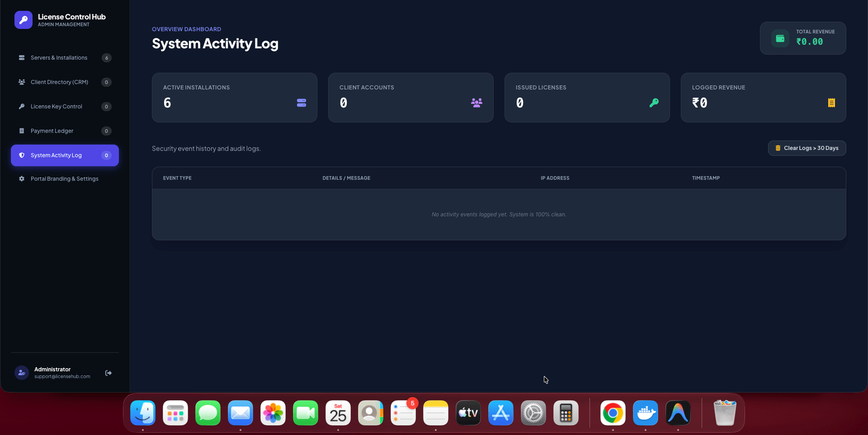
Task: Open App Store in the dock
Action: point(501,413)
